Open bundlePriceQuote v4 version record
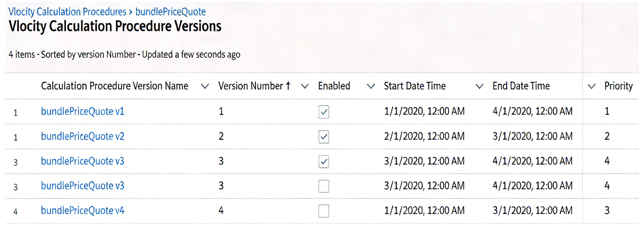The image size is (644, 227). [83, 210]
